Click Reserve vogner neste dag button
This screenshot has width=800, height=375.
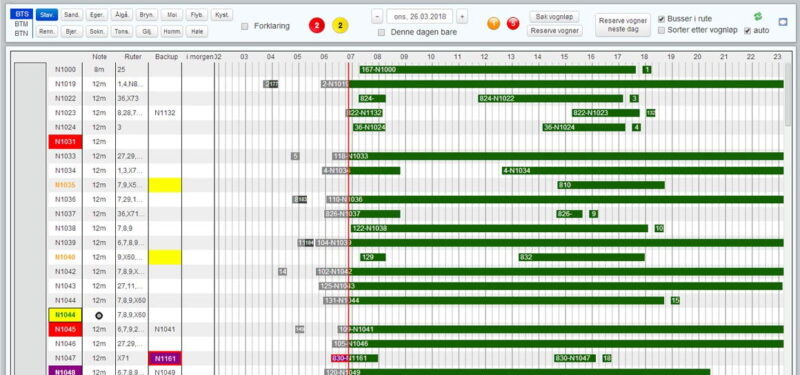click(623, 24)
